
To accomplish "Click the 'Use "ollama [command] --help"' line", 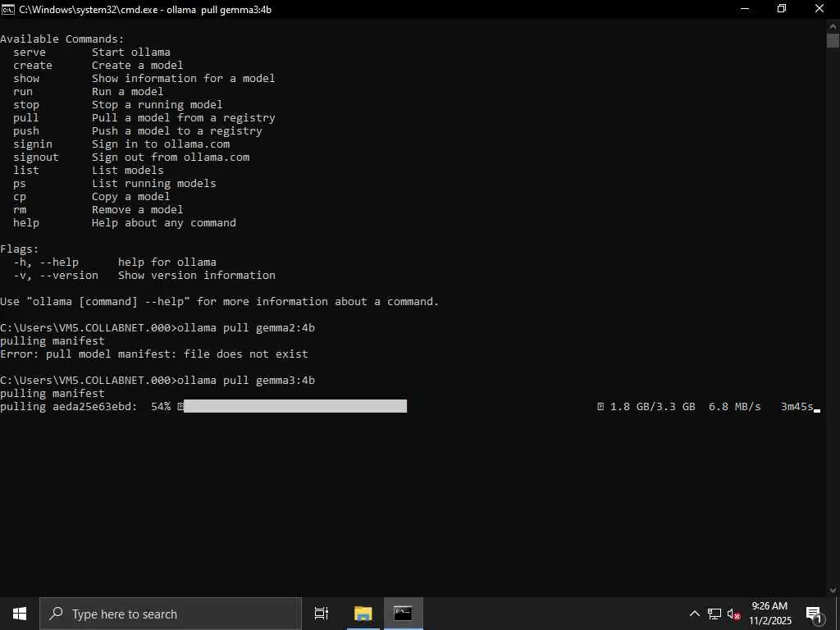I will (219, 302).
